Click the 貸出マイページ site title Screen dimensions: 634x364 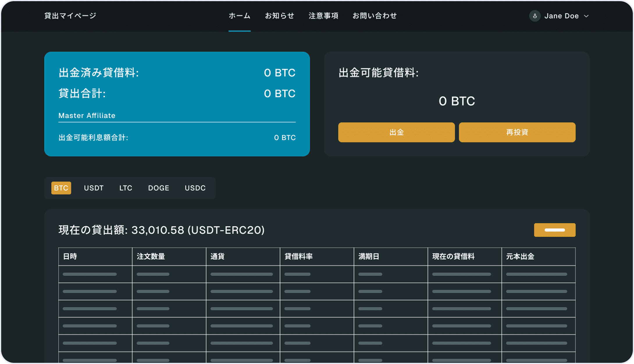tap(70, 16)
